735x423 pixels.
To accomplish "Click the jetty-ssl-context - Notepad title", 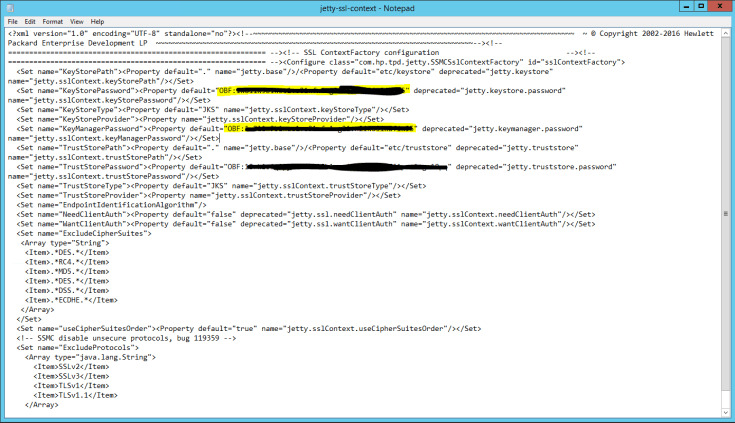I will pos(367,8).
